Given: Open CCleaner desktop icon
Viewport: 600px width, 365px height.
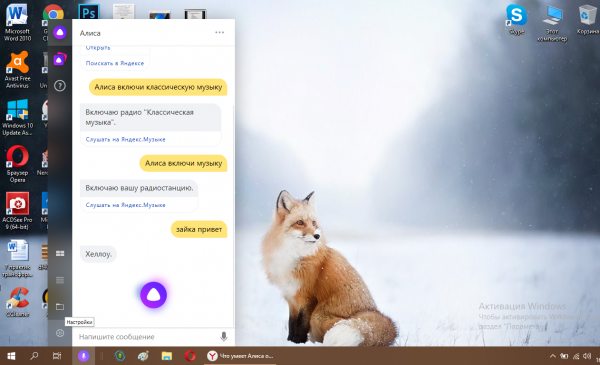Looking at the screenshot, I should pyautogui.click(x=17, y=302).
